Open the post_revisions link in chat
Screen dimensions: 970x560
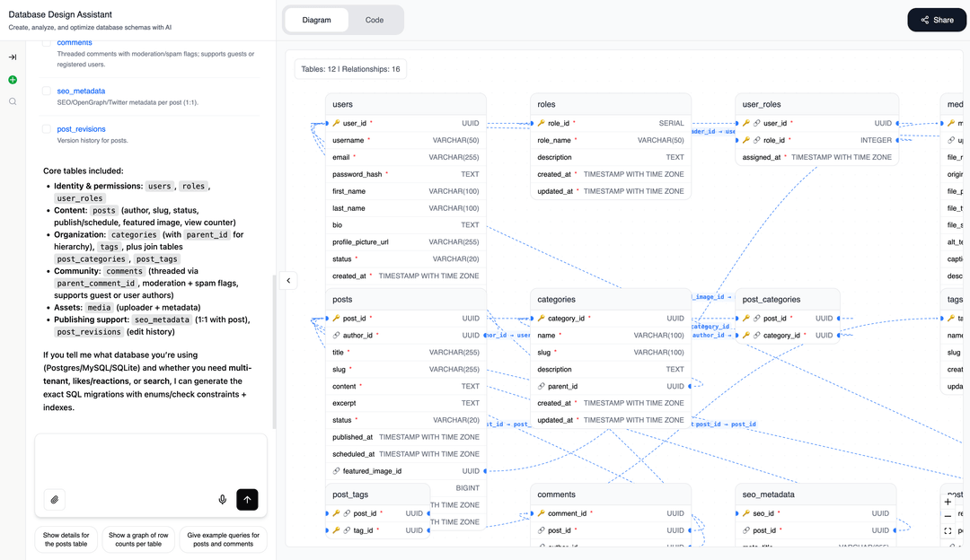[x=81, y=129]
